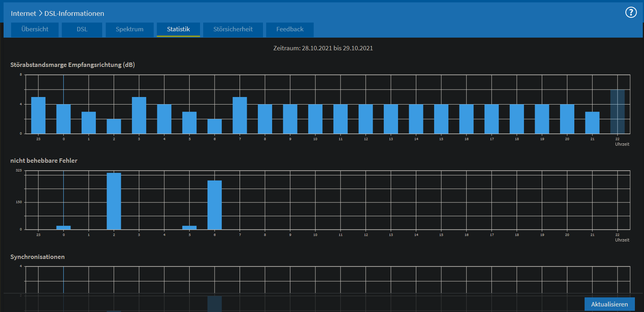Click the Internet breadcrumb link
The width and height of the screenshot is (644, 312).
(x=23, y=13)
